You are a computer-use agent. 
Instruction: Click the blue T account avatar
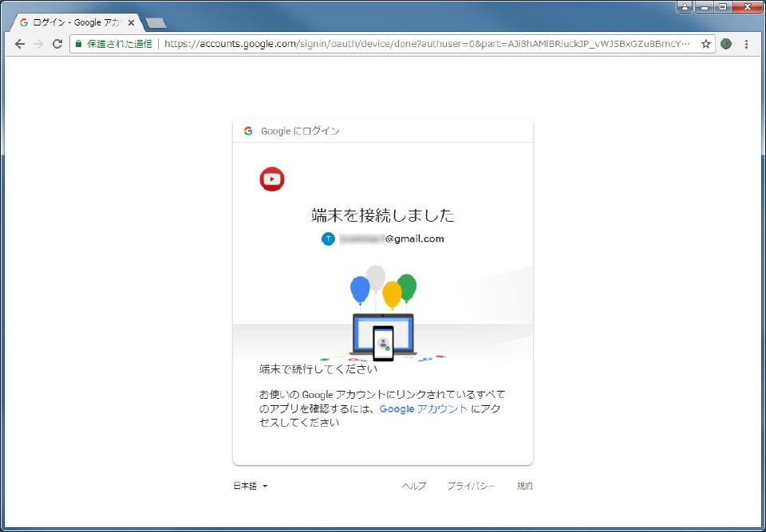coord(328,239)
